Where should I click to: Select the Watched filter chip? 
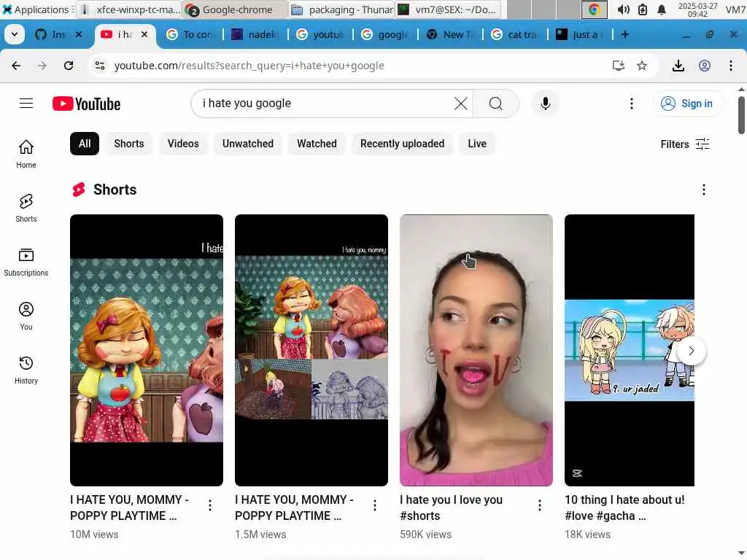[x=317, y=144]
